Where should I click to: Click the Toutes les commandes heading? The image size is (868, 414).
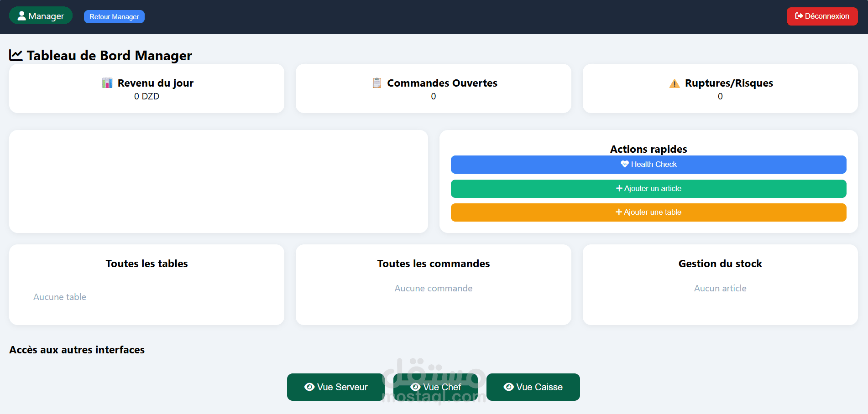434,264
